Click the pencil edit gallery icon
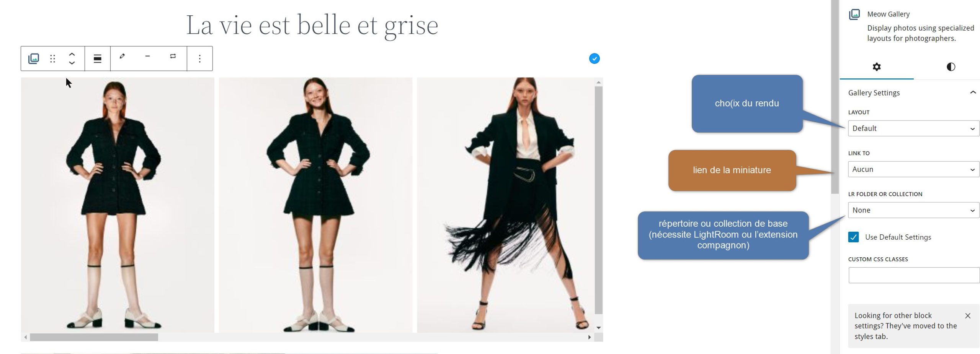980x354 pixels. click(122, 56)
